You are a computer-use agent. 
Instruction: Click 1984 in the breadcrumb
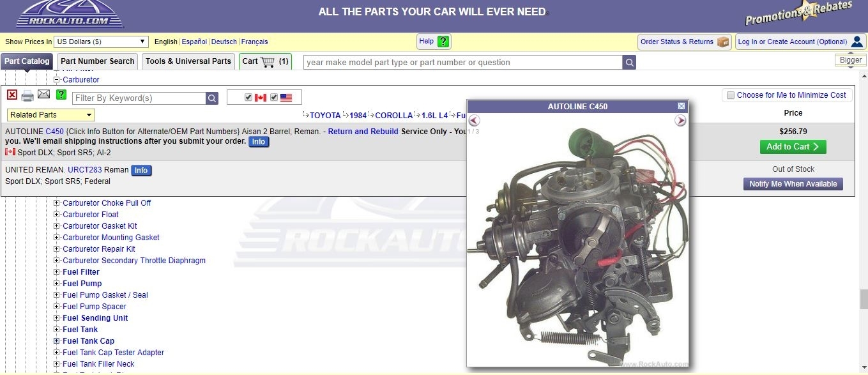(x=358, y=116)
